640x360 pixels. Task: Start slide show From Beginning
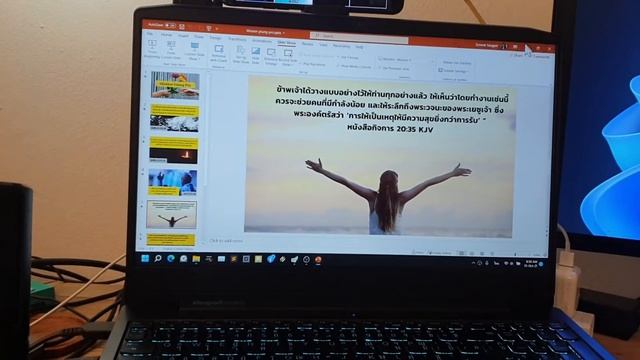tap(152, 48)
